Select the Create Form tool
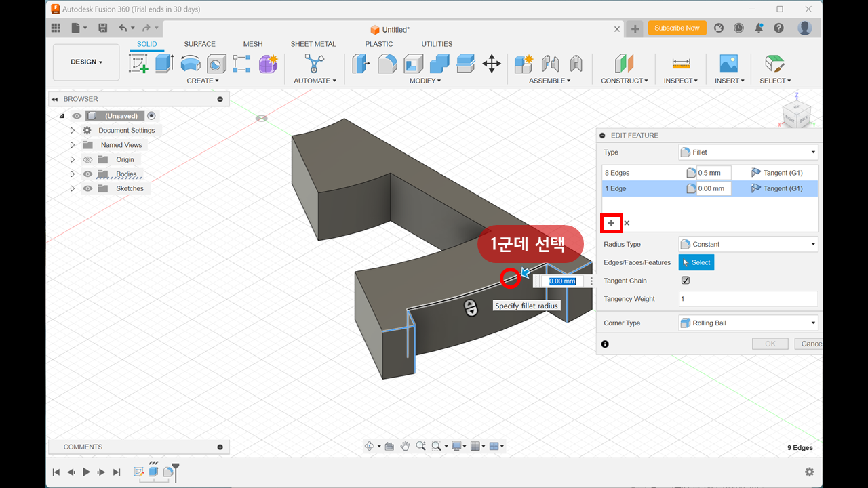The width and height of the screenshot is (868, 488). pos(269,64)
